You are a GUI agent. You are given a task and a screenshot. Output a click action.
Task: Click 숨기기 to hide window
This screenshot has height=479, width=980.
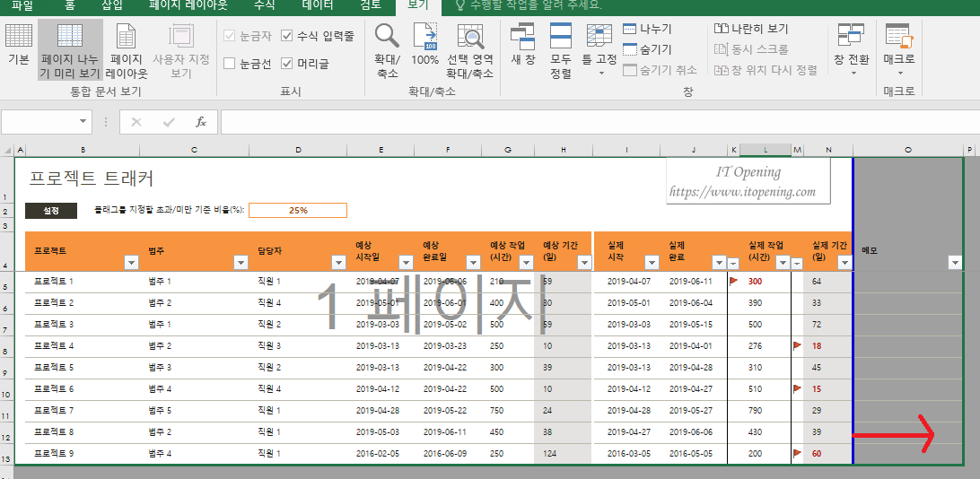click(x=647, y=49)
